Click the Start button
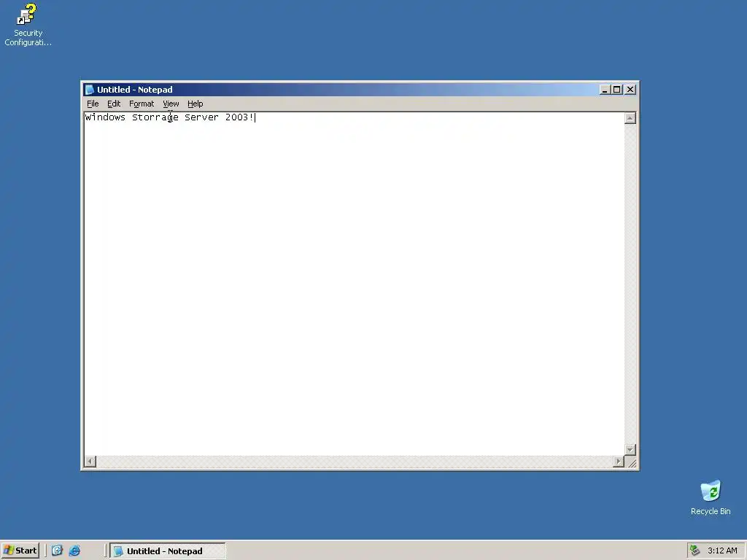 click(20, 551)
